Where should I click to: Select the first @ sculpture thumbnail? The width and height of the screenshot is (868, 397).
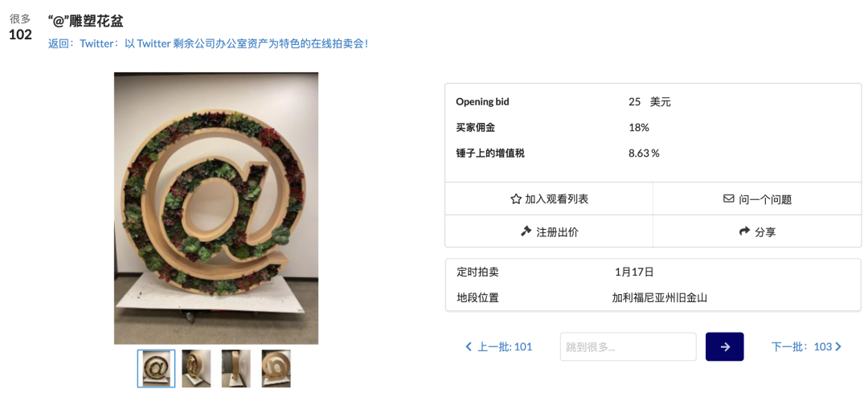coord(156,368)
